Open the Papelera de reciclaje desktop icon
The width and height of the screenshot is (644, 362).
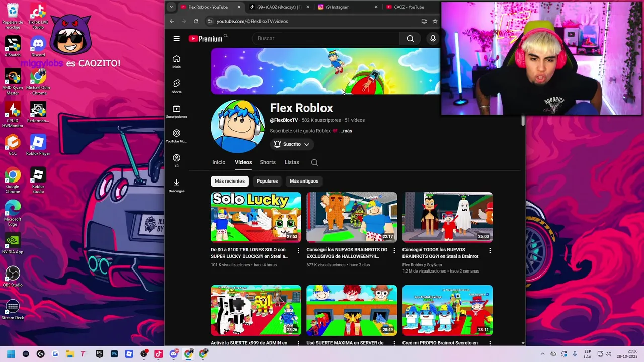[x=13, y=16]
